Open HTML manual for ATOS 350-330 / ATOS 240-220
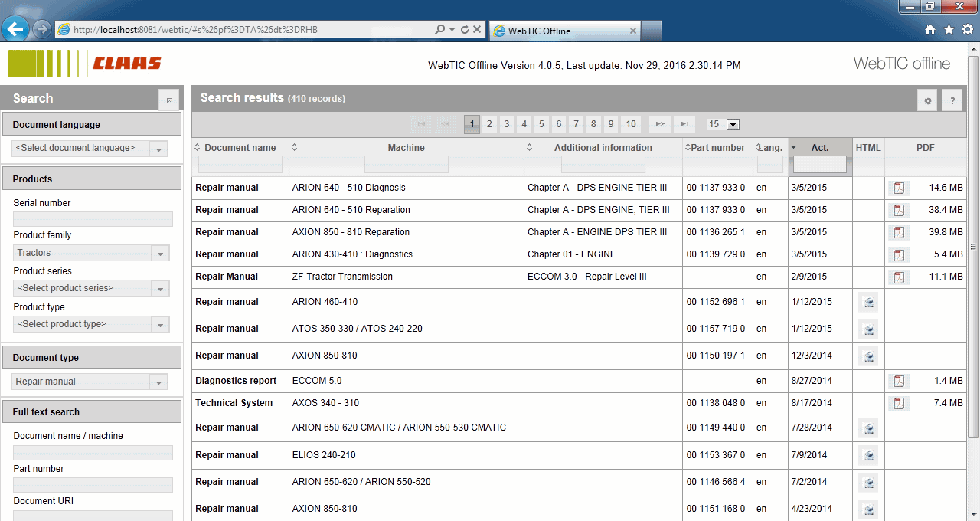This screenshot has height=521, width=980. point(868,329)
